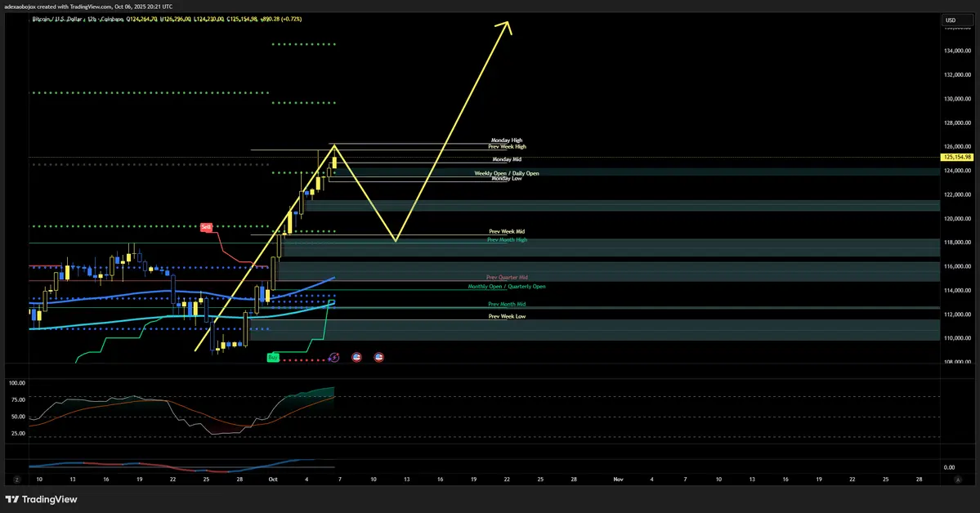Click the purple lightning event icon
This screenshot has height=513, width=980.
[x=334, y=358]
